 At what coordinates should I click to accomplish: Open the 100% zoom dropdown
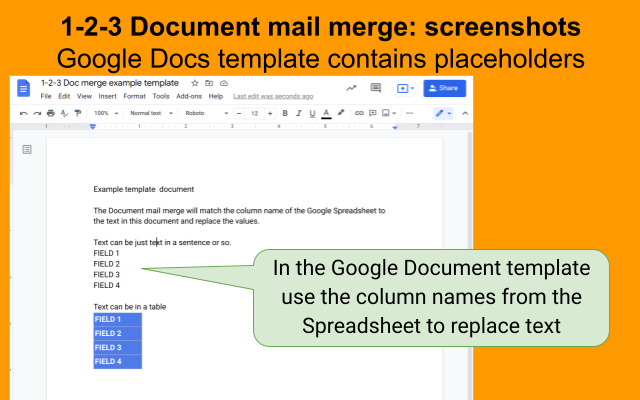click(106, 113)
